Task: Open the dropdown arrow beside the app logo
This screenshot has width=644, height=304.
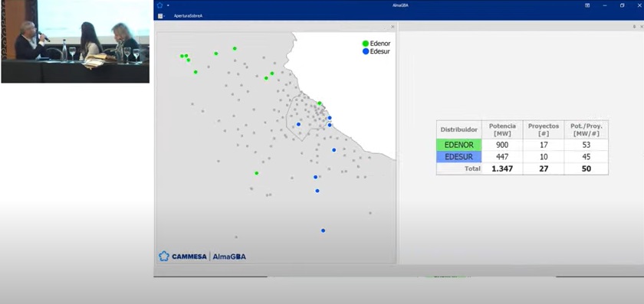Action: pyautogui.click(x=169, y=6)
